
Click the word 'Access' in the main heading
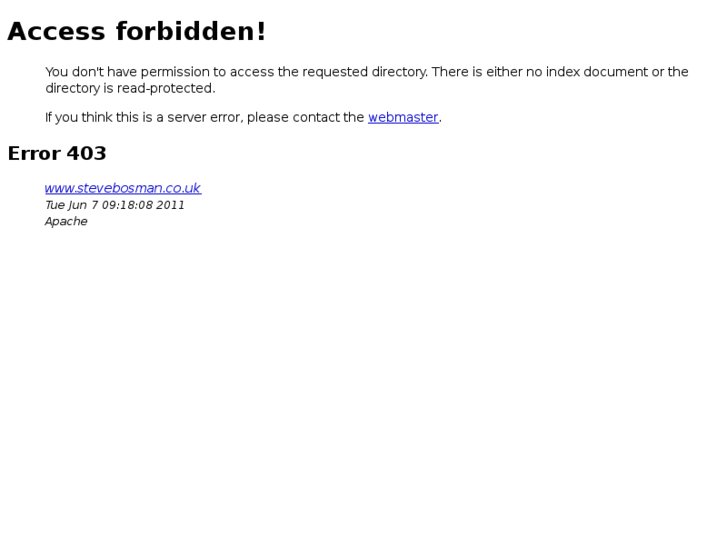(x=57, y=32)
